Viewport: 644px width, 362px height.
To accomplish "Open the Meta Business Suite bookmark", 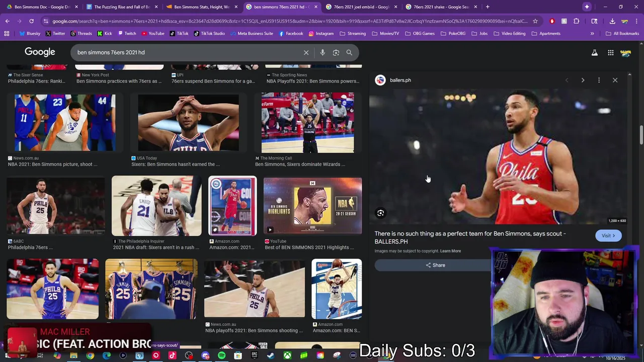I will tap(251, 33).
